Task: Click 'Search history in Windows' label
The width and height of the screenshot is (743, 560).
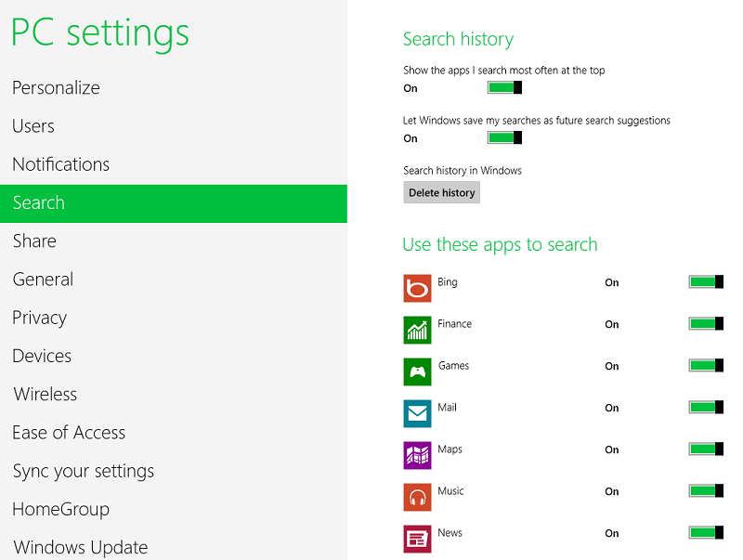Action: tap(463, 171)
